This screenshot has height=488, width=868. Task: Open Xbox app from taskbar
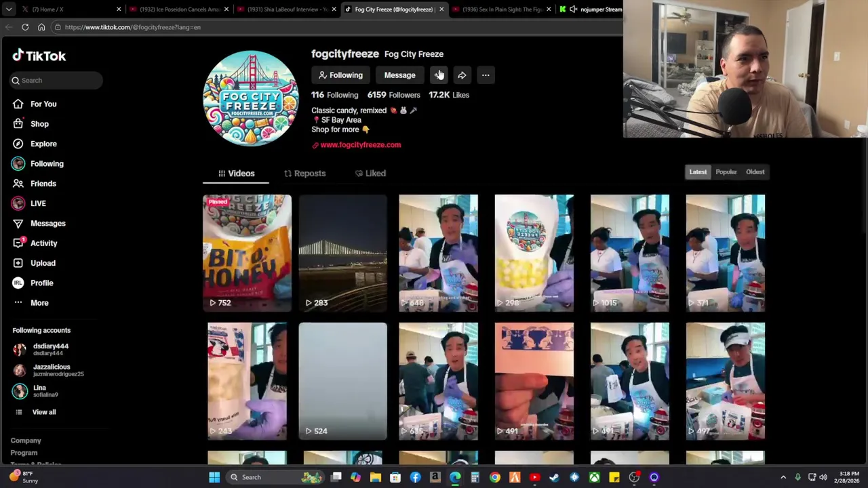(x=594, y=477)
